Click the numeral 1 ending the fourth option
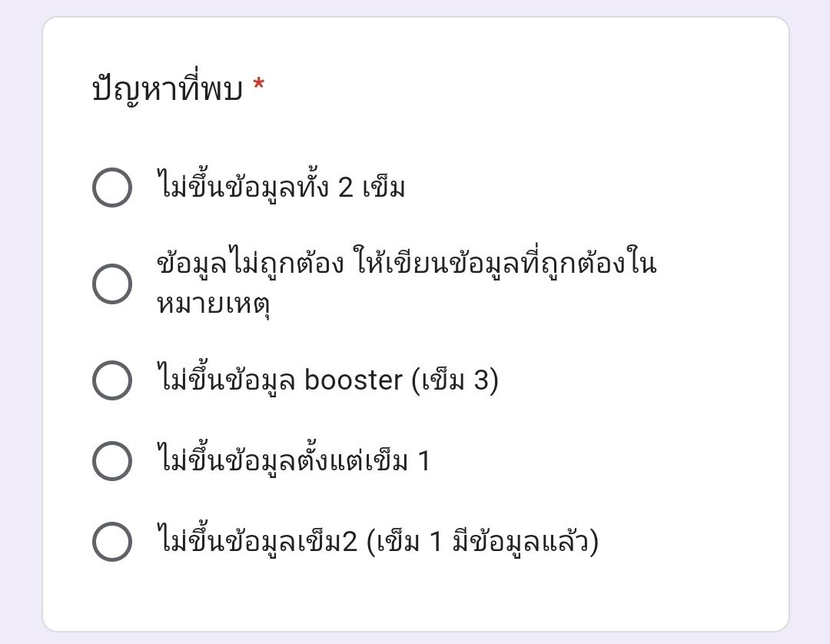830x644 pixels. pos(423,461)
